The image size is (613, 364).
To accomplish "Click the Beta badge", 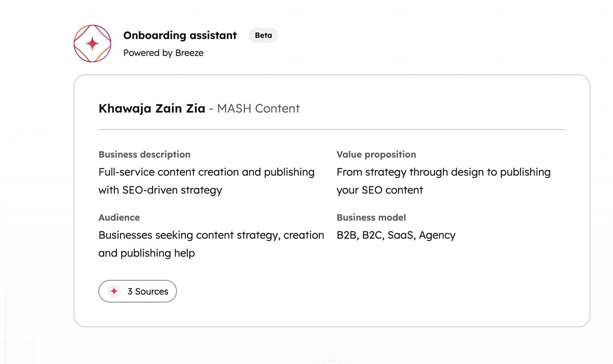I will [x=263, y=35].
